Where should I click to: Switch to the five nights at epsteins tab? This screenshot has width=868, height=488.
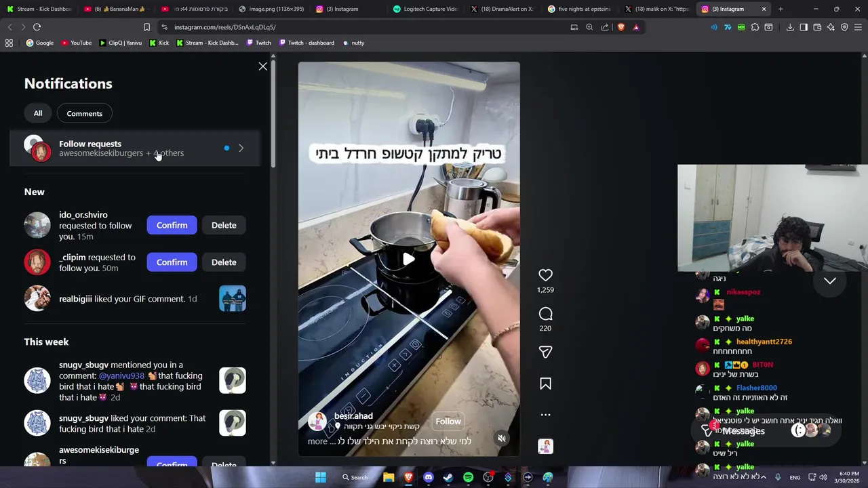click(x=580, y=9)
